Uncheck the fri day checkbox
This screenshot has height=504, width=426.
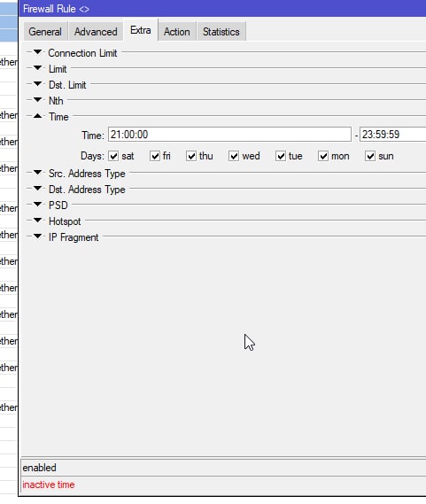coord(155,156)
